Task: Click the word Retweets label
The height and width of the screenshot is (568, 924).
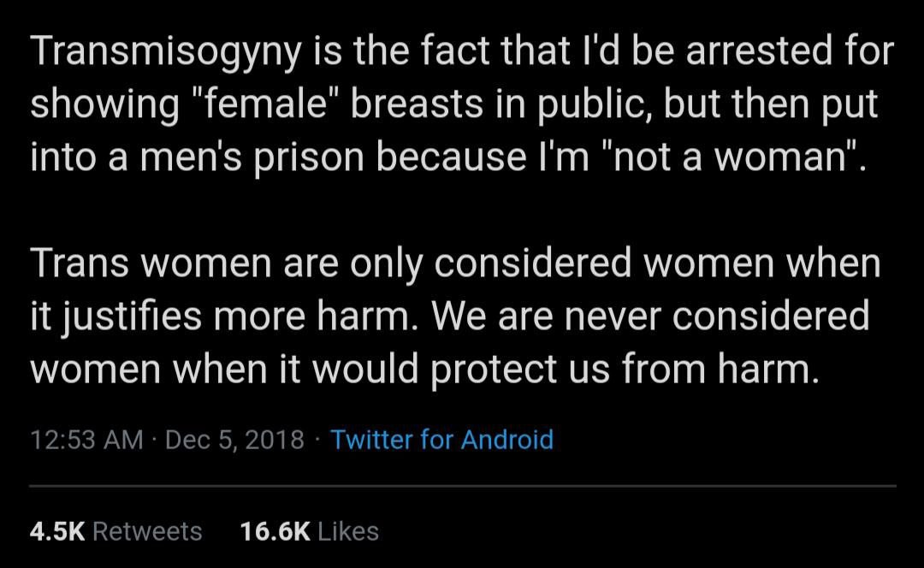Action: point(147,531)
